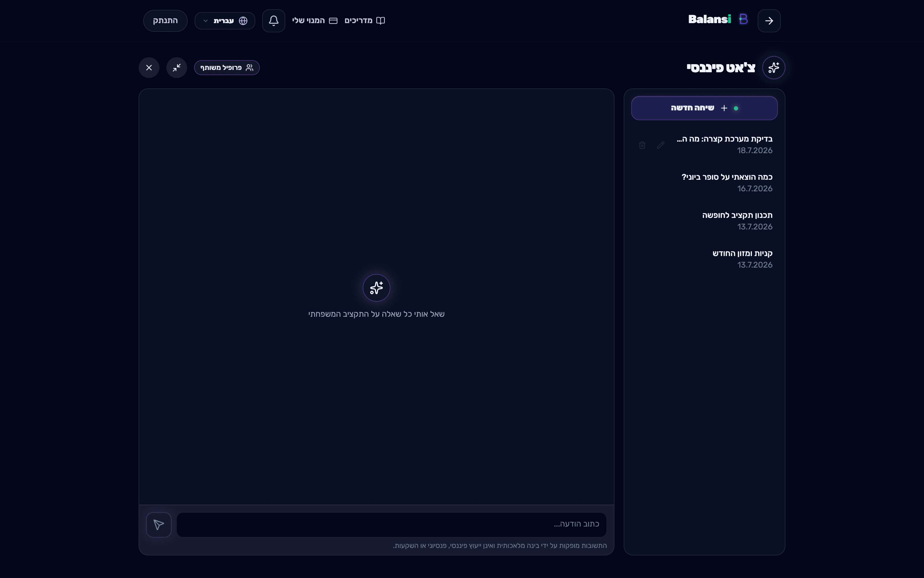The height and width of the screenshot is (578, 924).
Task: Click the sparkle icon next to צ'אט פיננסי
Action: coord(774,68)
